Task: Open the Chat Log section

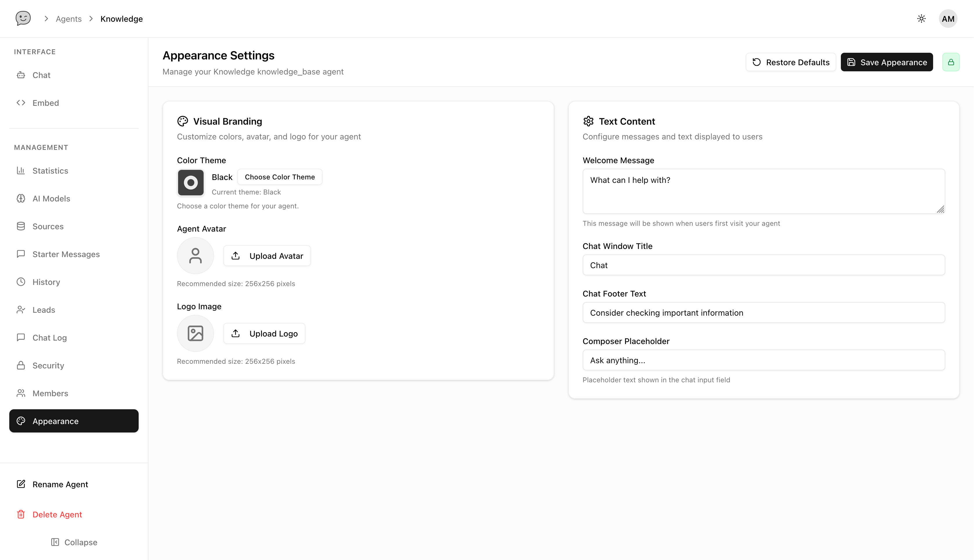Action: (x=49, y=337)
